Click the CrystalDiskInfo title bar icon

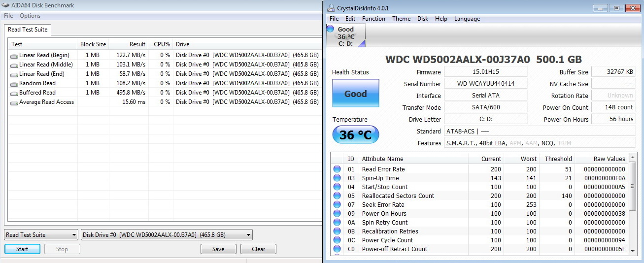pos(331,8)
